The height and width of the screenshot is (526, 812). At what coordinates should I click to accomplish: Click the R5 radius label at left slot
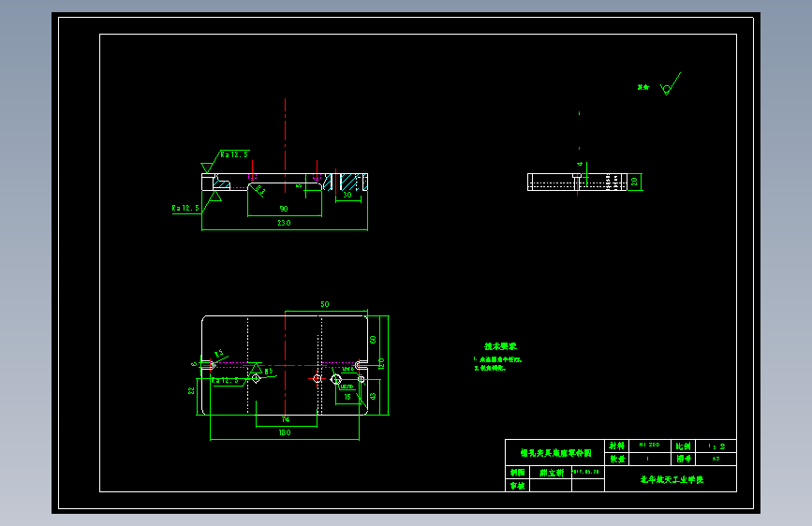coord(219,353)
